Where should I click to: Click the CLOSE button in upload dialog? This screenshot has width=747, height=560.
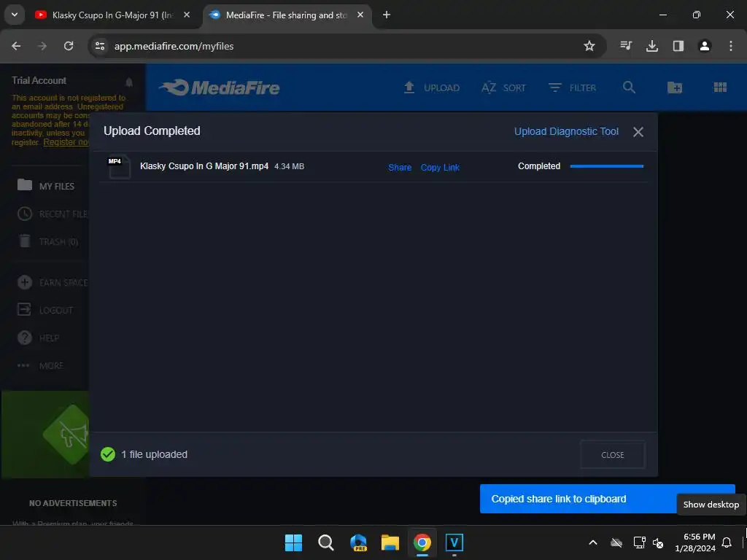(612, 455)
